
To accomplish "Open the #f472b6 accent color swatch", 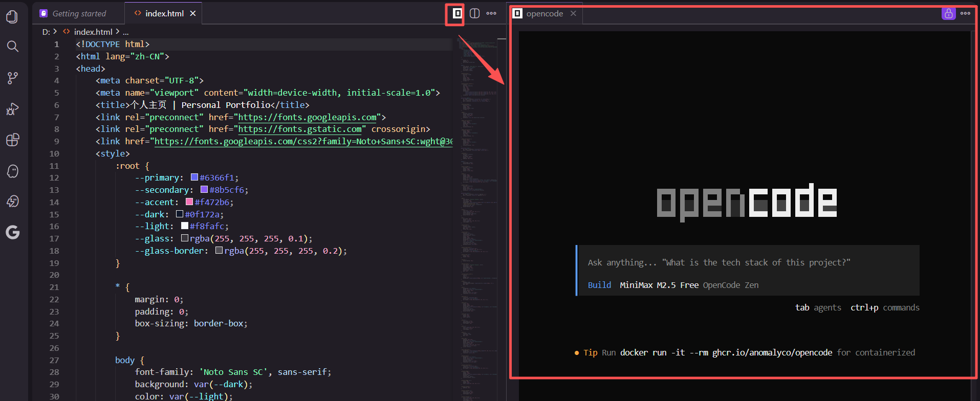I will [189, 202].
